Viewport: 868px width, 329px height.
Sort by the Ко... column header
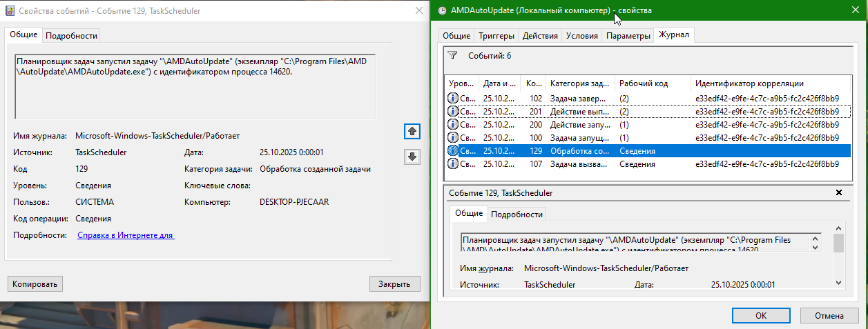532,83
